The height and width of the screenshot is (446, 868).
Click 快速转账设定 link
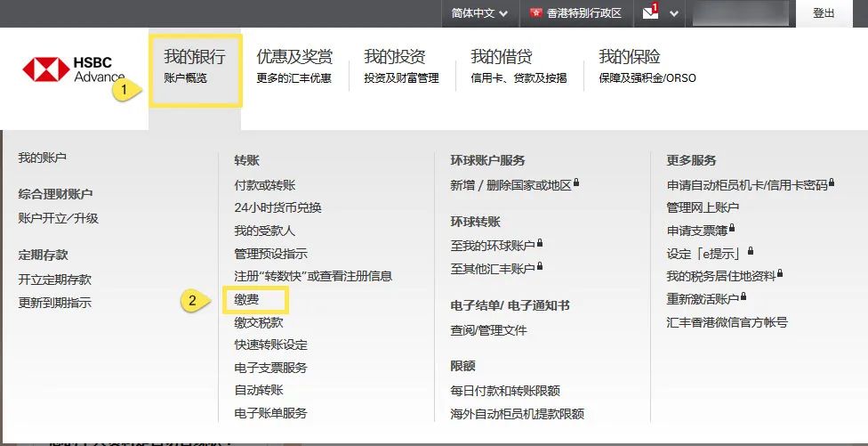coord(270,345)
